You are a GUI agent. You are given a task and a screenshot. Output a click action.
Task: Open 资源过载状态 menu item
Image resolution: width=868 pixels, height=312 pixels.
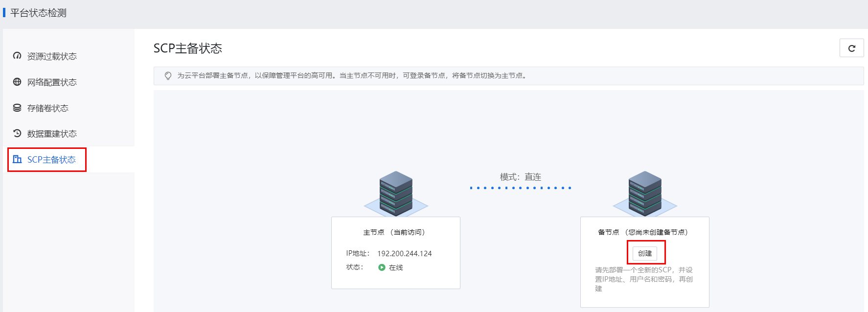(69, 56)
